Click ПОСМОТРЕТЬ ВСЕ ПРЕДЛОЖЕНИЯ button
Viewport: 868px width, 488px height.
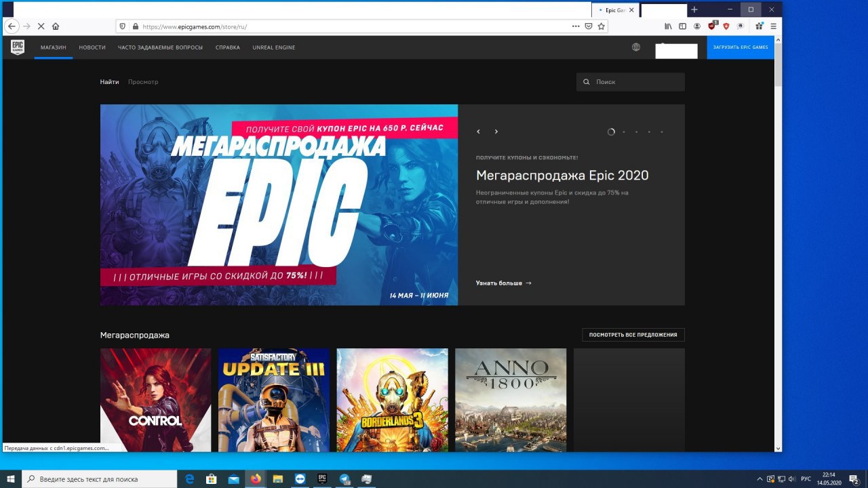point(633,335)
